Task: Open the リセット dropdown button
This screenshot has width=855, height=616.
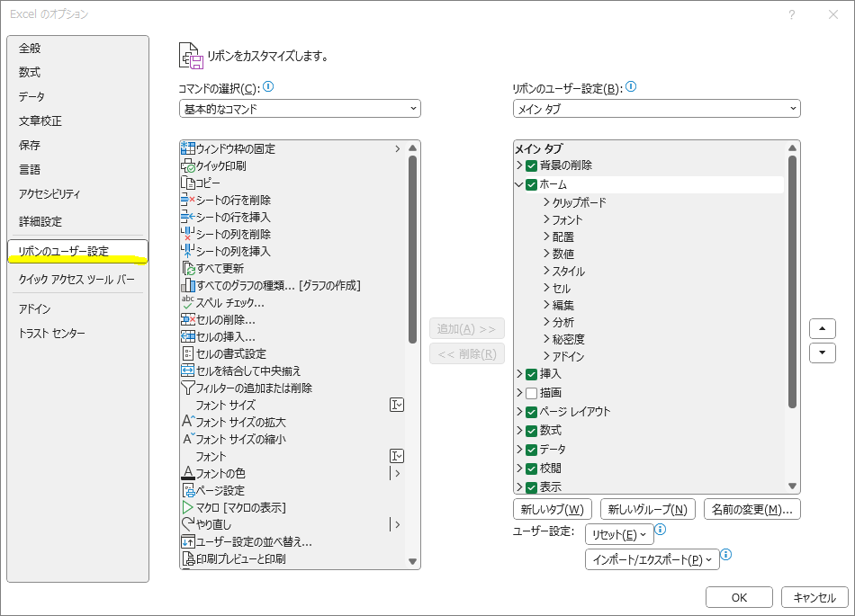Action: (619, 535)
